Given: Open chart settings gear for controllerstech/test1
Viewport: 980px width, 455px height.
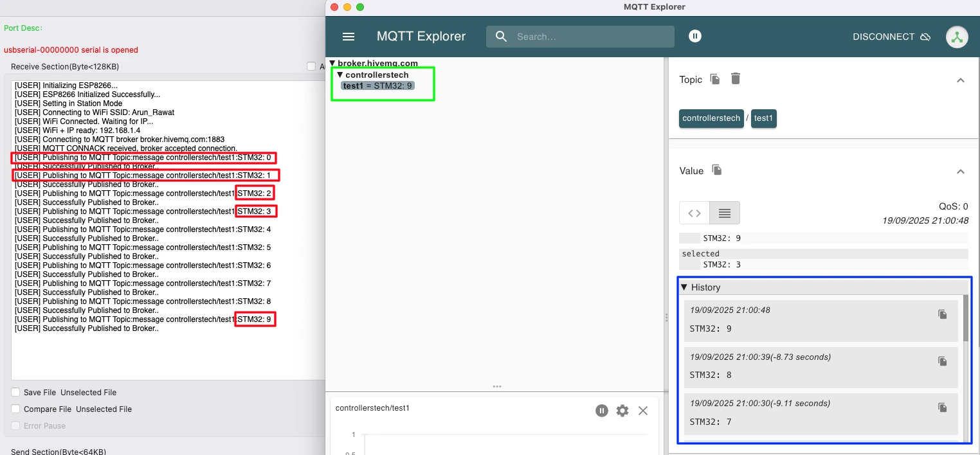Looking at the screenshot, I should [x=622, y=411].
